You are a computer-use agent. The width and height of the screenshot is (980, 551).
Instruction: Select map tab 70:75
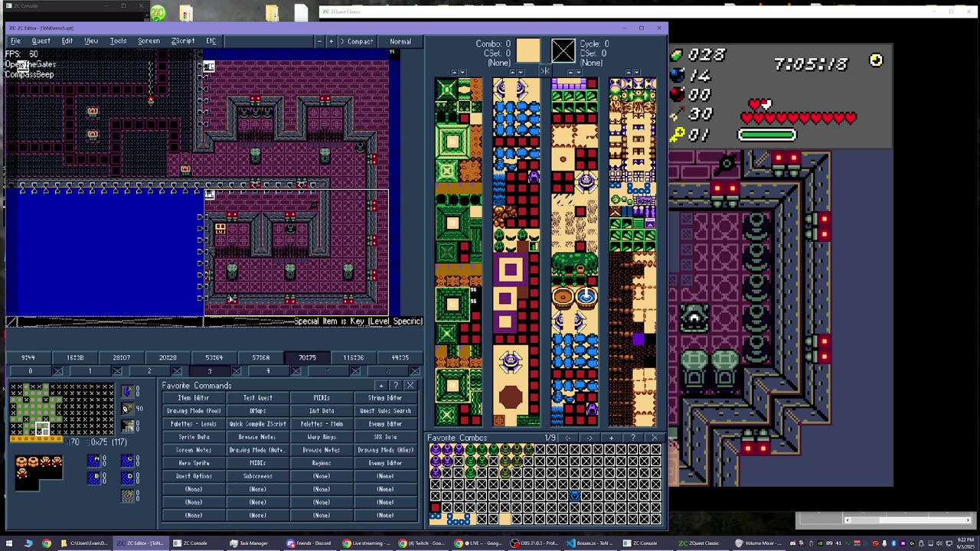point(307,357)
